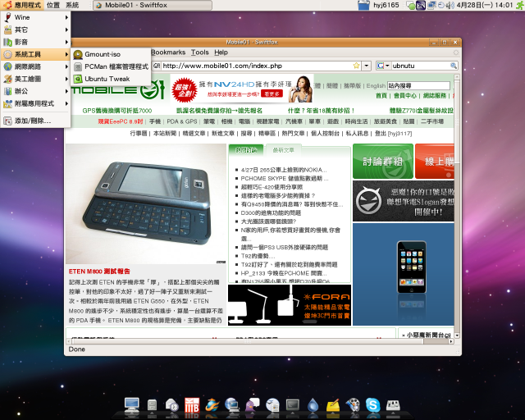Open the OpenOffice document icon in the dock
The image size is (525, 420).
tap(272, 405)
